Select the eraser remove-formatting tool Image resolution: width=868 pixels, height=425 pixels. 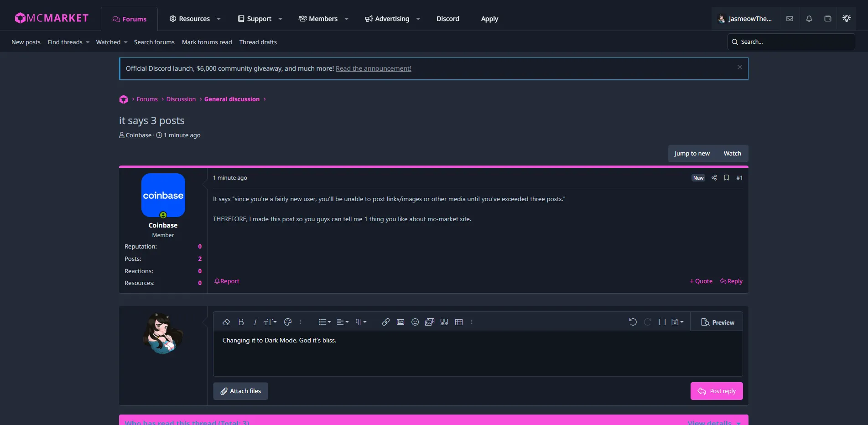[x=226, y=322]
